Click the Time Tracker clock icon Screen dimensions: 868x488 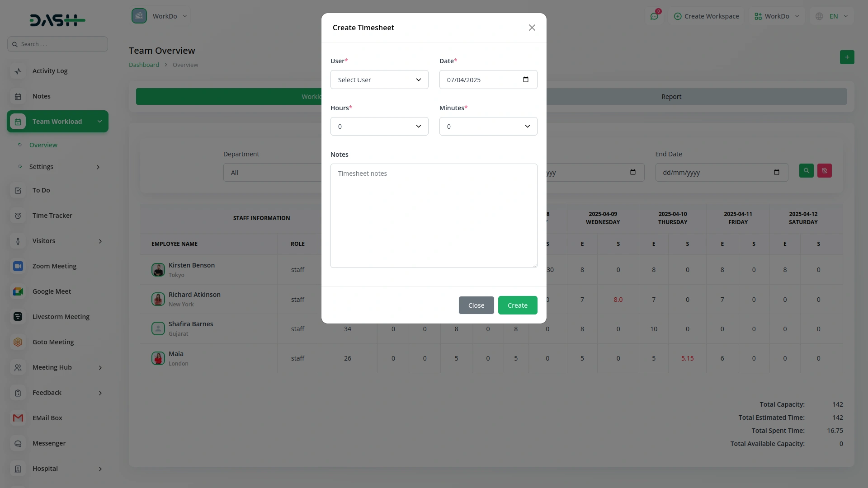(18, 216)
